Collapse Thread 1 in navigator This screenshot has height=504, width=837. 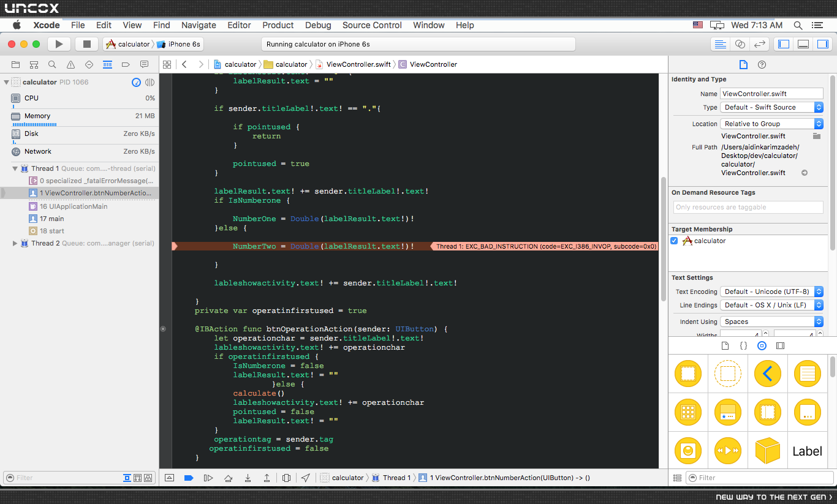coord(15,168)
